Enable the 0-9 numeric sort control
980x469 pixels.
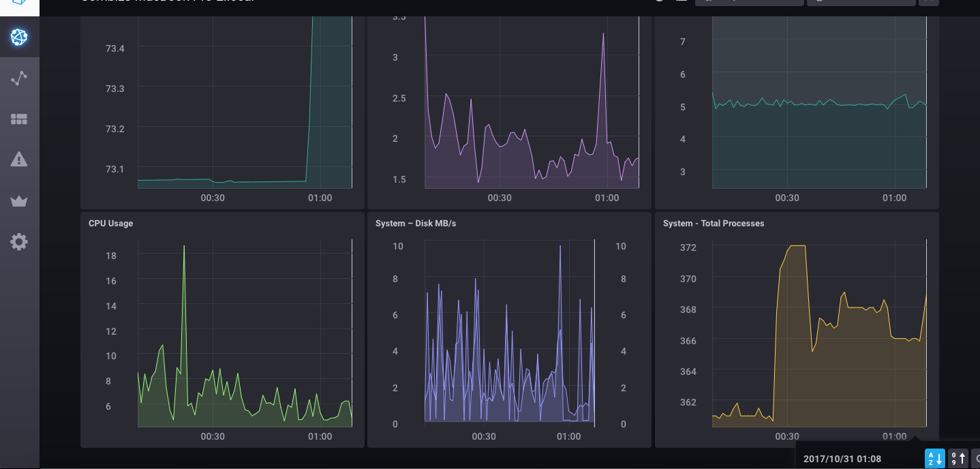tap(957, 458)
